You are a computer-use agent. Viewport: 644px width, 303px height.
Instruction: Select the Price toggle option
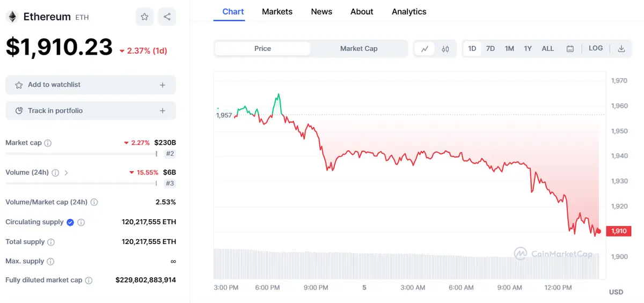coord(262,49)
